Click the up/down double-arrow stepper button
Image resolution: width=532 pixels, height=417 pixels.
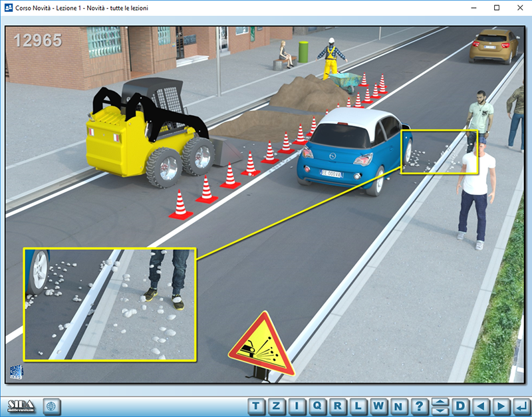pos(440,406)
